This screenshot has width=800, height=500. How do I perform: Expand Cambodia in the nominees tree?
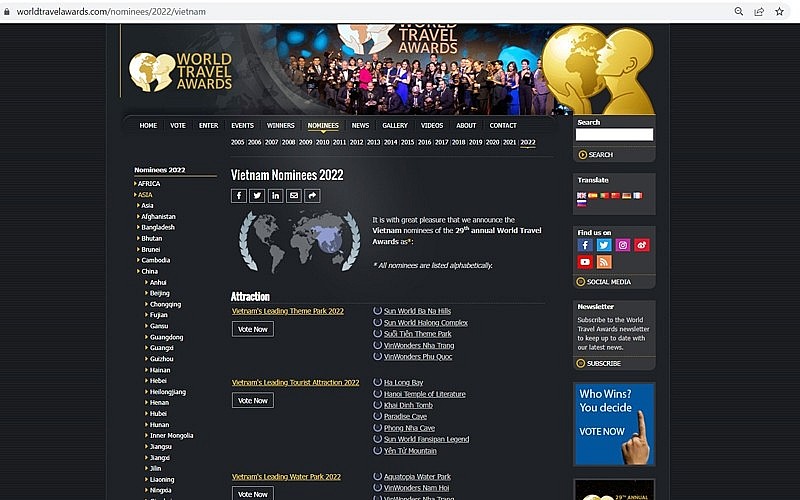coord(156,260)
